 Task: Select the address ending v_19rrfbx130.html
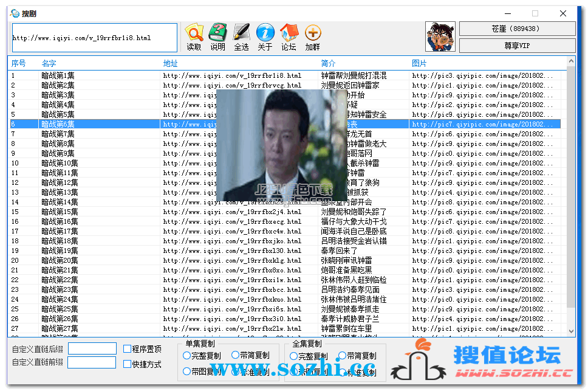(232, 251)
